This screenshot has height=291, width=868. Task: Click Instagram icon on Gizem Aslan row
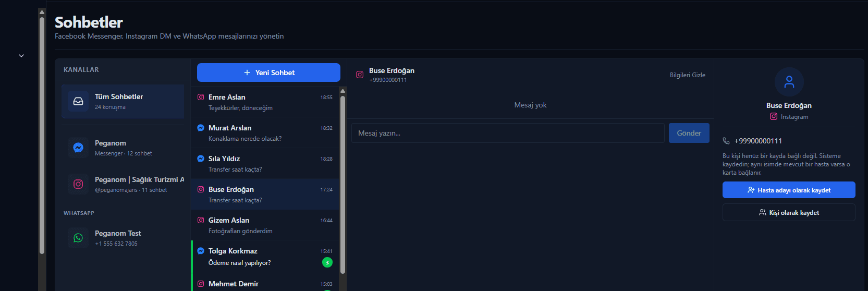coord(201,220)
